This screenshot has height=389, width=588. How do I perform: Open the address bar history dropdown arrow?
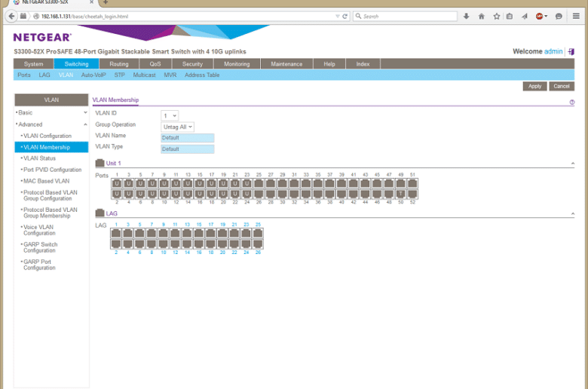pos(337,16)
